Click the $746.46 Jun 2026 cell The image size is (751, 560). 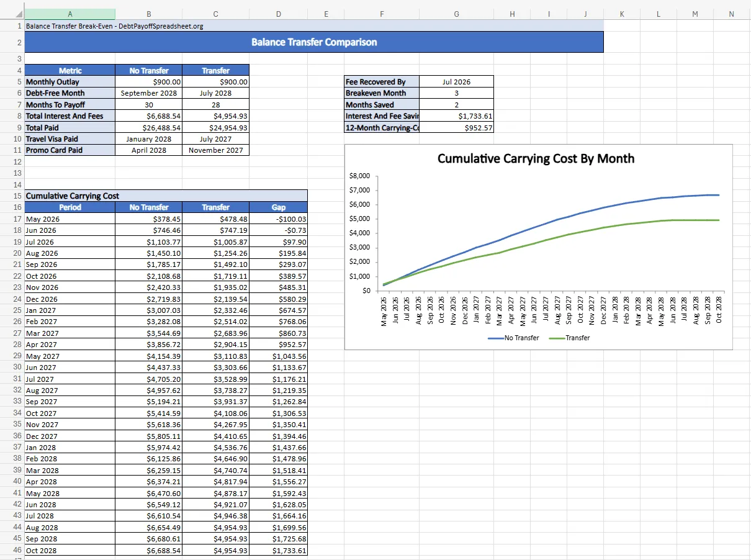coord(148,230)
